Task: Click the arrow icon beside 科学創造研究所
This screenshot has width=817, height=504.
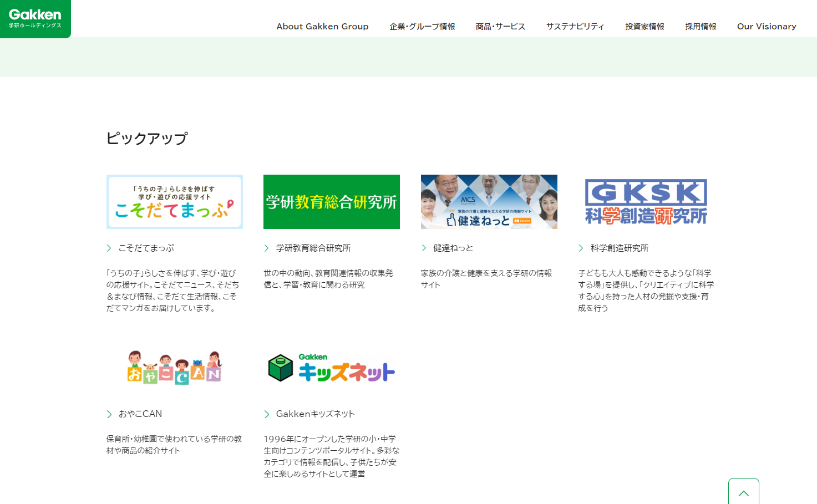Action: click(581, 248)
